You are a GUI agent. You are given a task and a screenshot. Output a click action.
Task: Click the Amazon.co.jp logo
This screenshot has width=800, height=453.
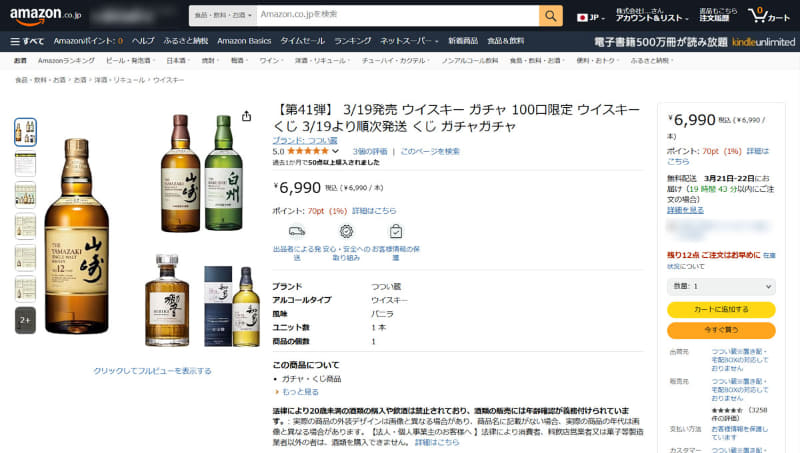click(45, 15)
